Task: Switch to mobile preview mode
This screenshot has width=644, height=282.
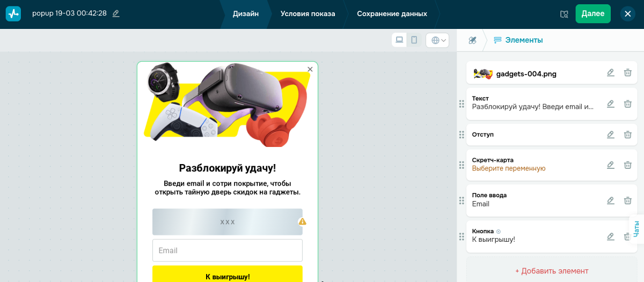Action: coord(414,40)
